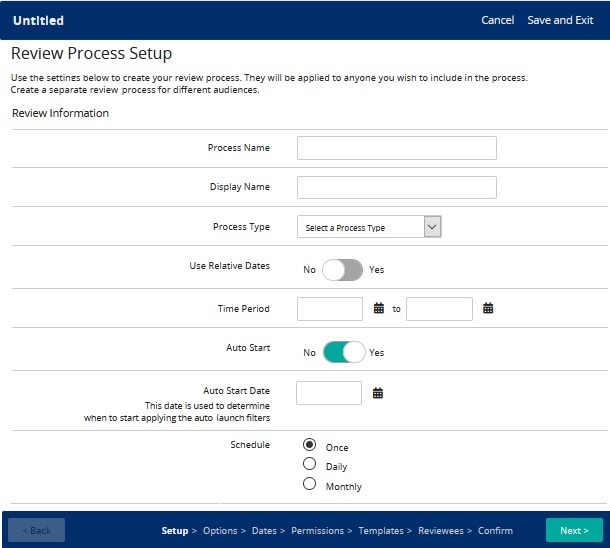Toggle the Use Relative Dates switch
Screen dimensions: 610x548
pyautogui.click(x=342, y=270)
